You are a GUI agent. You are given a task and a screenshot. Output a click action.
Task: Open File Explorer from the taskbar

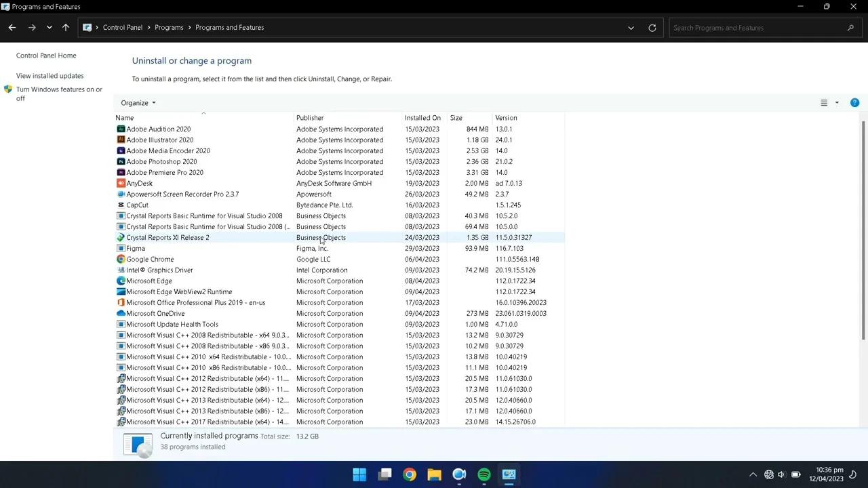[434, 474]
